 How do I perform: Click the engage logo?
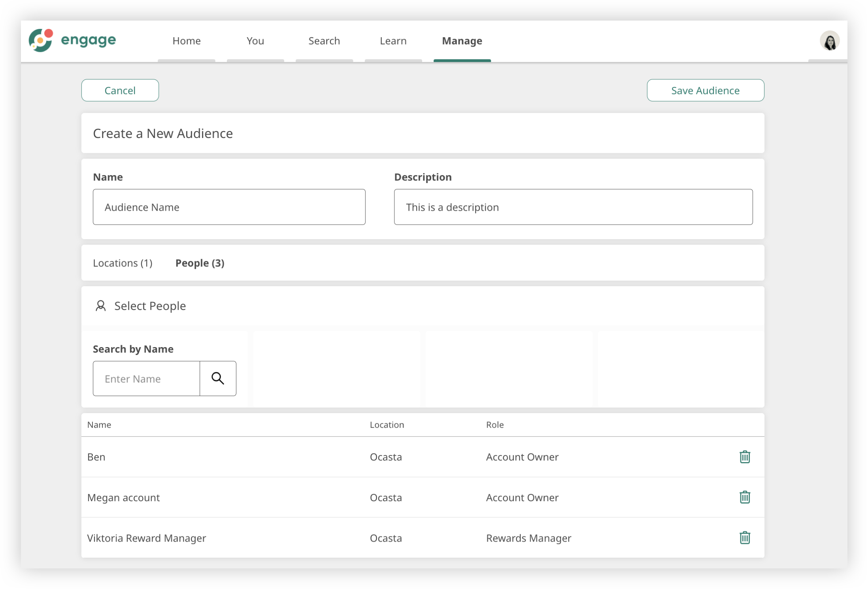coord(72,40)
